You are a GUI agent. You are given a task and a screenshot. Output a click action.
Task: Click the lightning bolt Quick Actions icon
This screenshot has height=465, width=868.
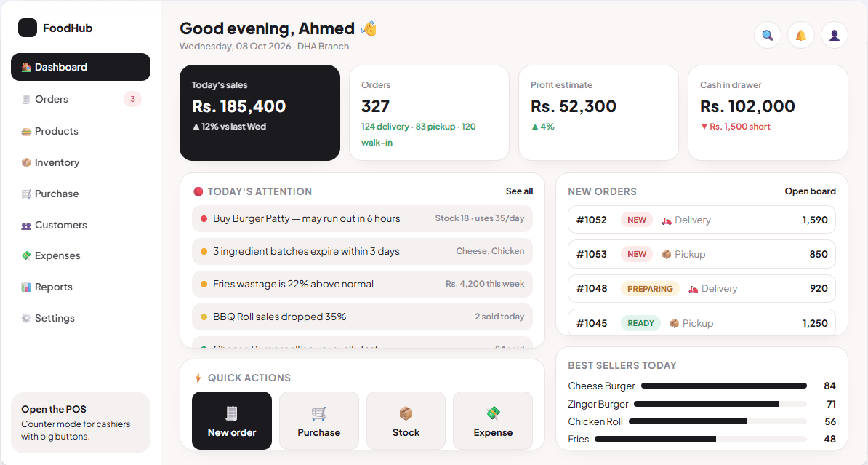click(x=198, y=378)
